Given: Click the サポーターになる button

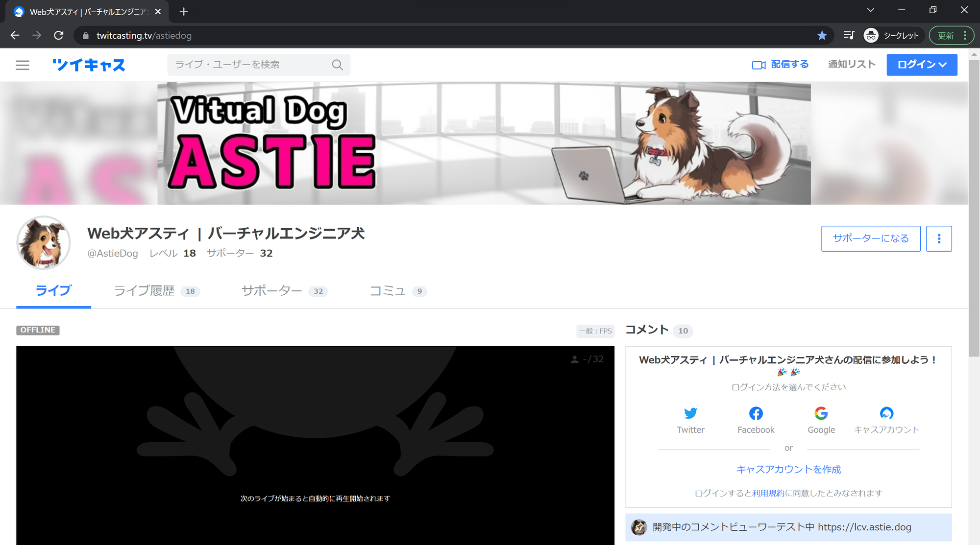Looking at the screenshot, I should 871,238.
